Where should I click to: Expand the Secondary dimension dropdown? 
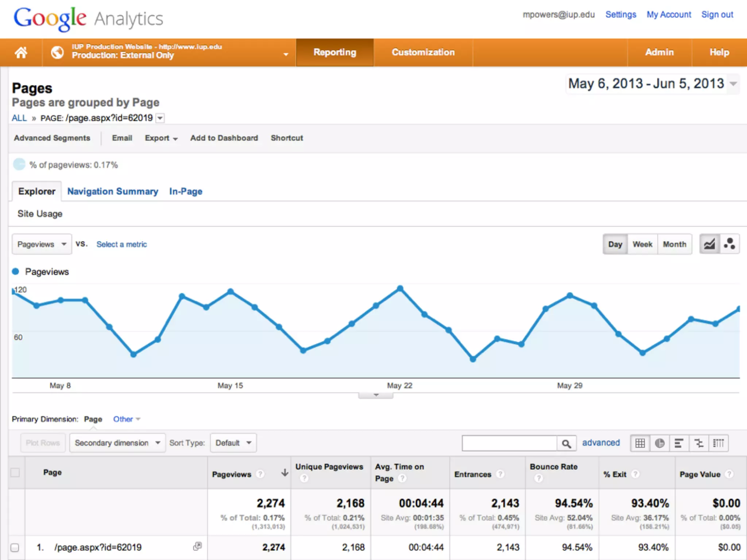pos(117,443)
